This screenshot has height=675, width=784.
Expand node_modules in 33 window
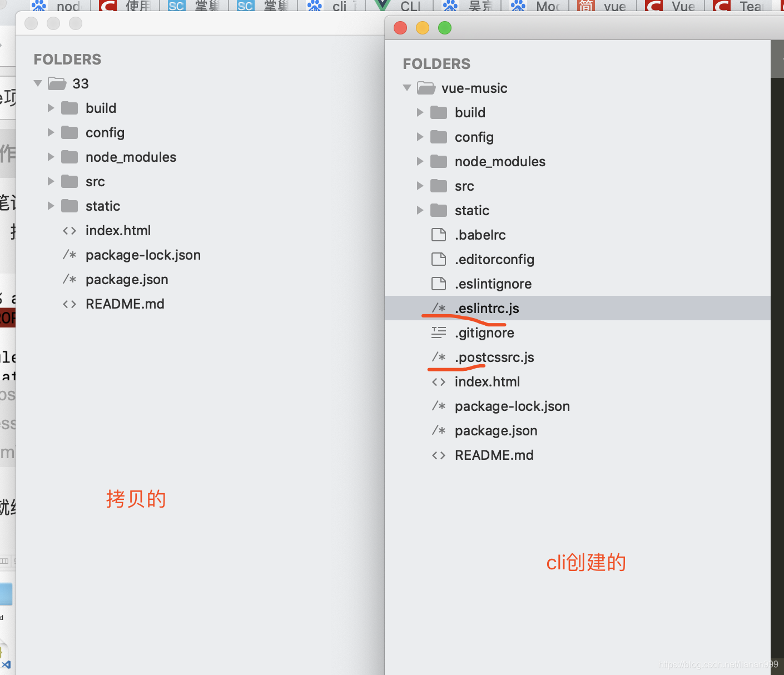[x=51, y=157]
